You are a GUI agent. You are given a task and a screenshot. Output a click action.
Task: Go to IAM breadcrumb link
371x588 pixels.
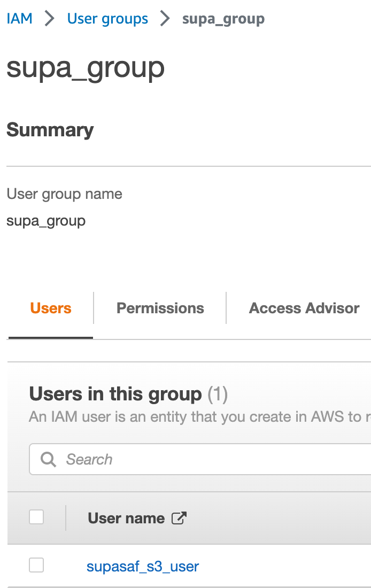click(x=19, y=19)
